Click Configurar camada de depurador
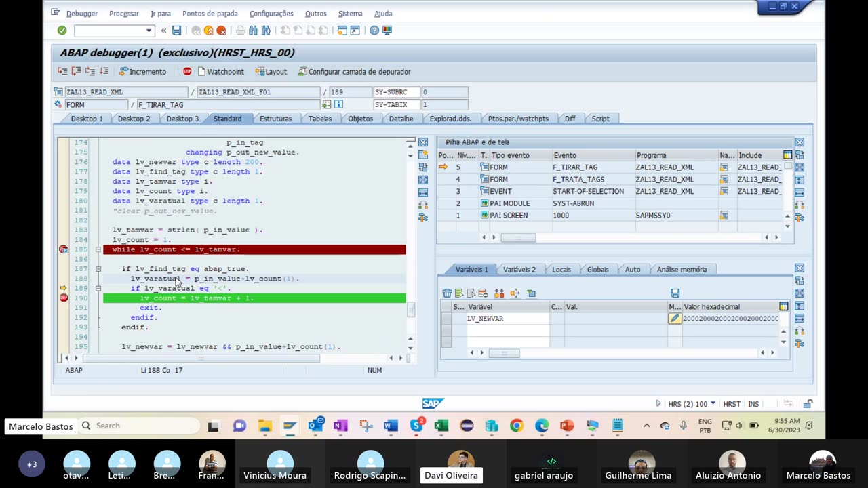The image size is (868, 488). (355, 71)
